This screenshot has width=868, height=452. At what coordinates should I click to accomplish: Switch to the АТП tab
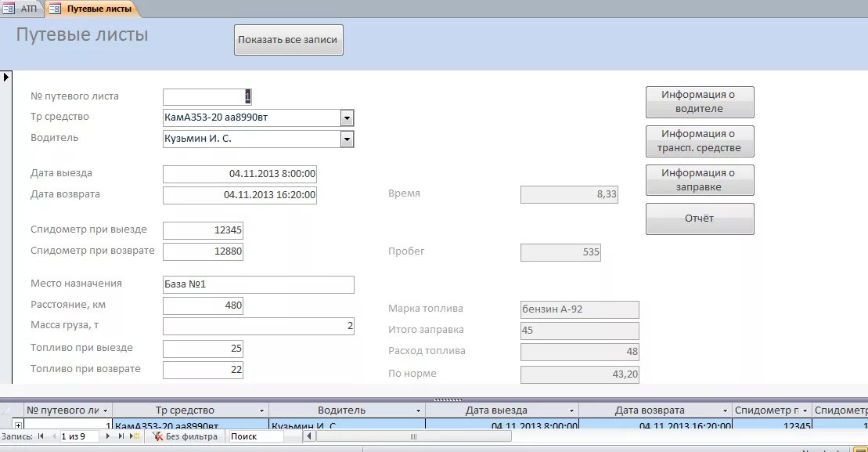[x=22, y=9]
